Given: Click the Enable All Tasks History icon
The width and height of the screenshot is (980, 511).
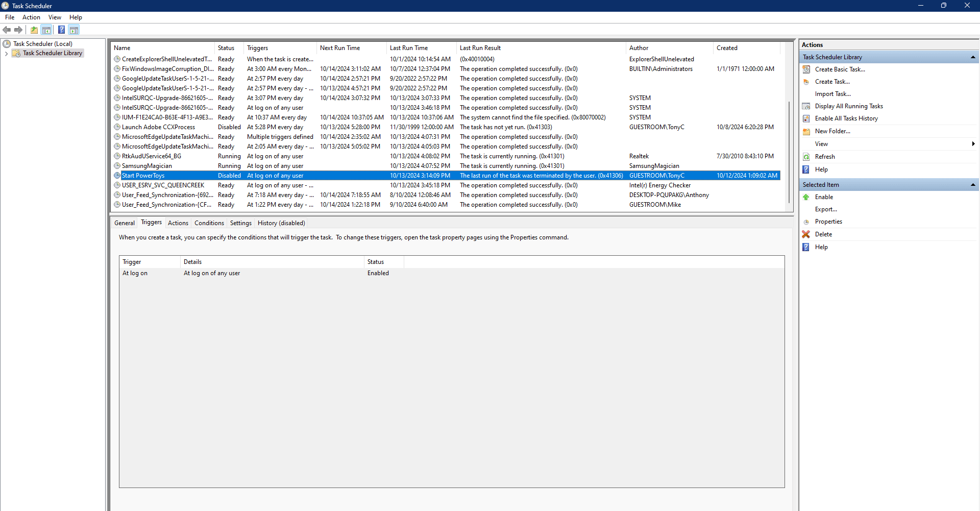Looking at the screenshot, I should [x=806, y=118].
